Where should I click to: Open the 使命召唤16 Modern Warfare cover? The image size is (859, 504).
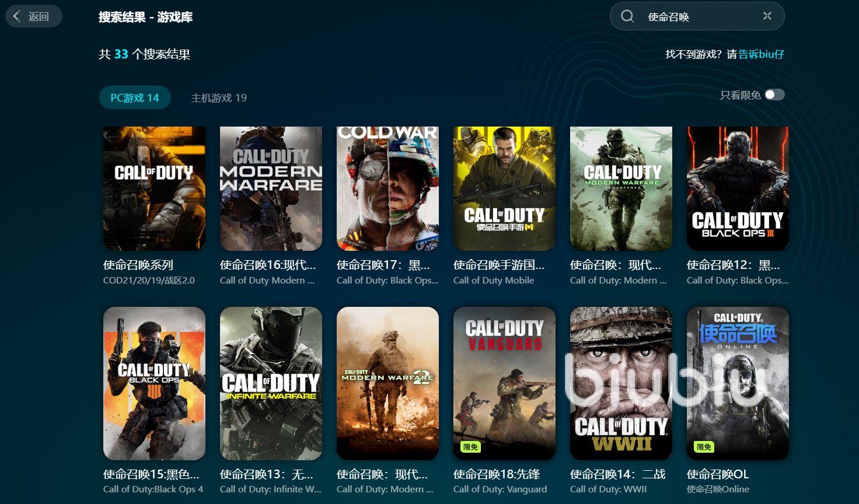[271, 188]
